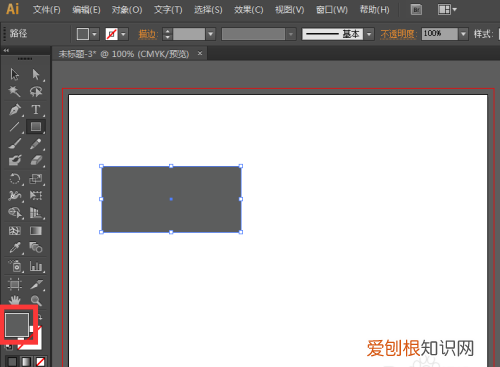
Task: Switch to solid Color fill mode button
Action: click(x=12, y=361)
